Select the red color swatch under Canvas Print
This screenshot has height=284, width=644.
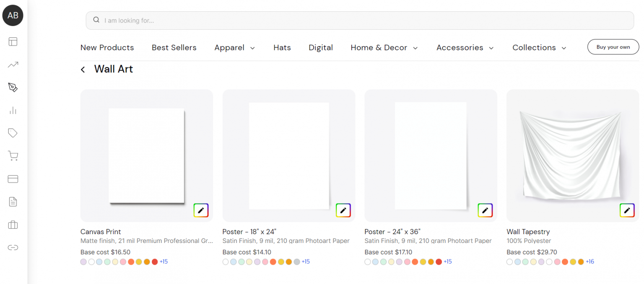[x=155, y=261]
